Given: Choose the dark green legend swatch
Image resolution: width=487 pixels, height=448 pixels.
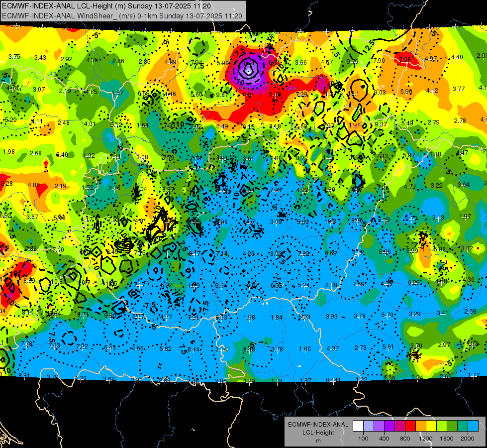Looking at the screenshot, I should click(452, 426).
